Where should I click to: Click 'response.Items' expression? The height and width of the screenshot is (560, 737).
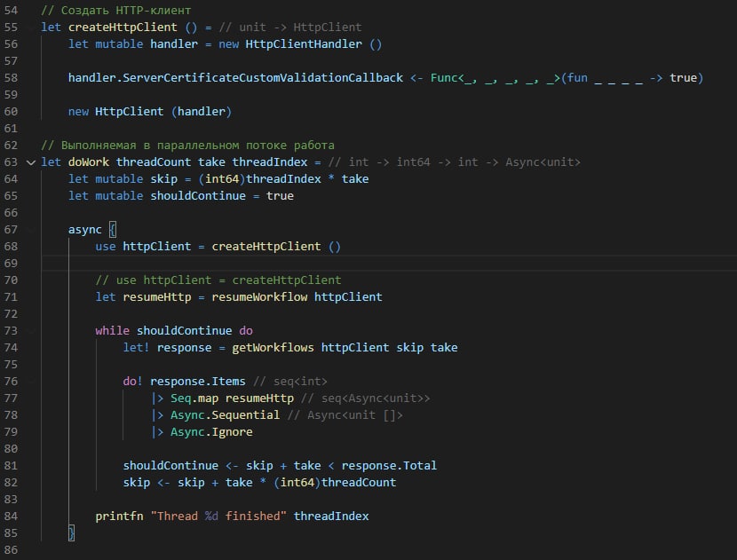198,382
